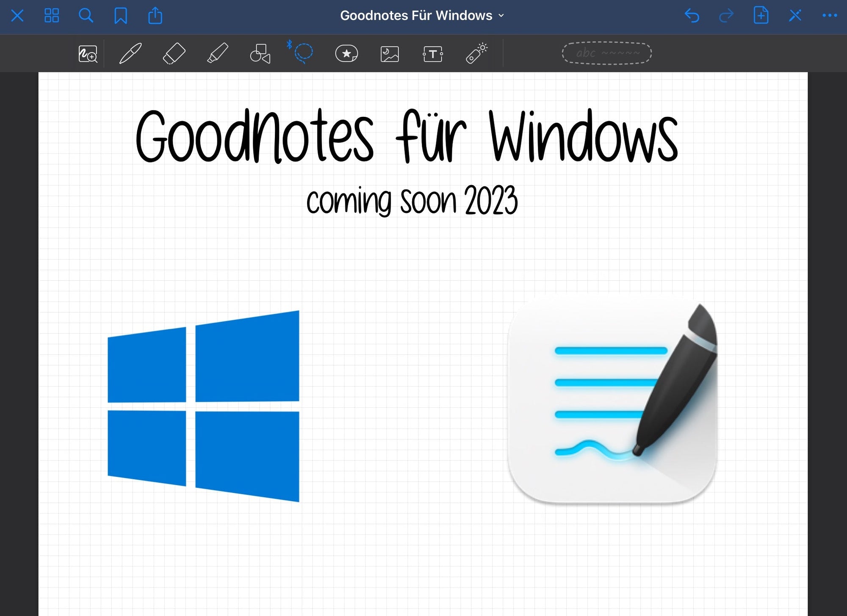
Task: Select the Laser Pointer tool
Action: (476, 53)
